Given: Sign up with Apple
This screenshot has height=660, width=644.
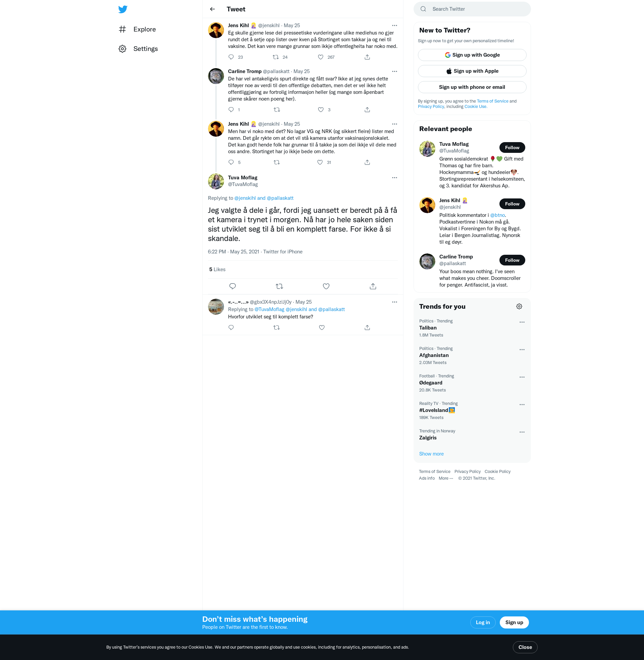Looking at the screenshot, I should (x=472, y=71).
